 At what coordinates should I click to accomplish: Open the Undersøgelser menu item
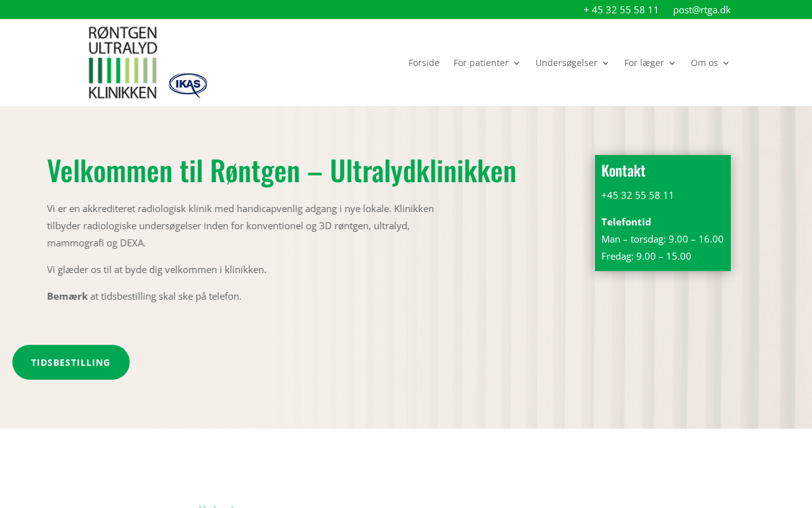coord(566,63)
